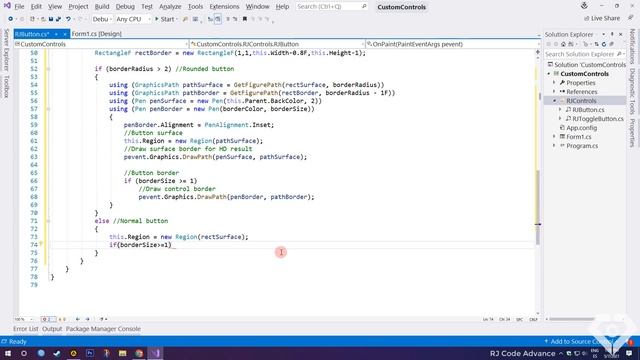Click the Search (Ctrl+Q) box

[331, 7]
